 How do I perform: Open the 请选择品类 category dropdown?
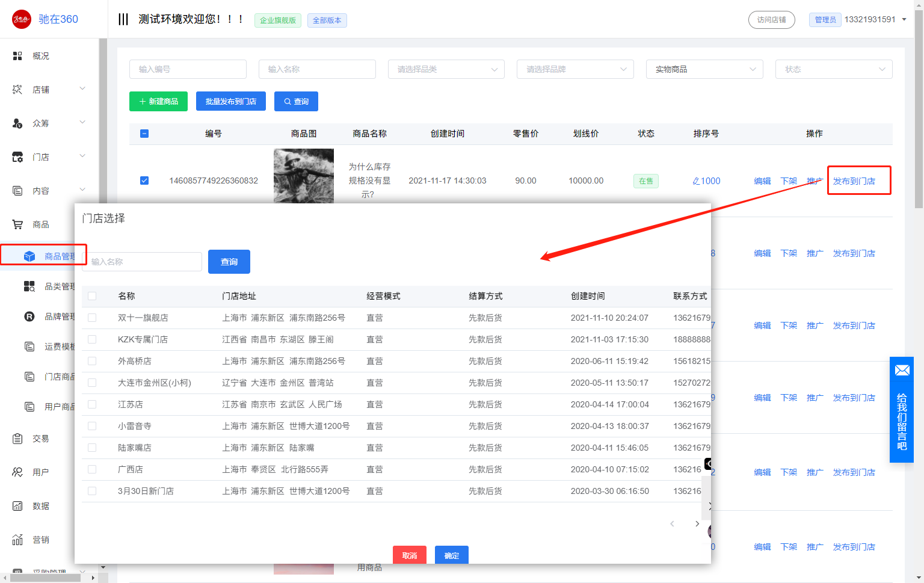446,69
